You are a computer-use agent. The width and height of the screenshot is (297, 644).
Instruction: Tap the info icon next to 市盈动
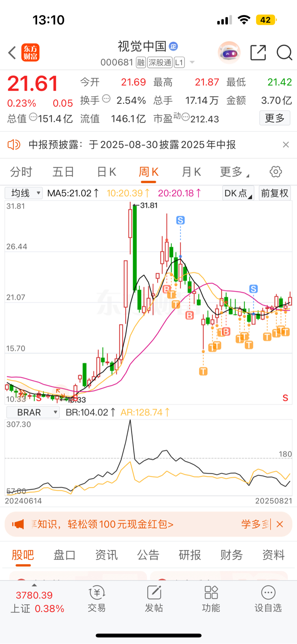(185, 117)
